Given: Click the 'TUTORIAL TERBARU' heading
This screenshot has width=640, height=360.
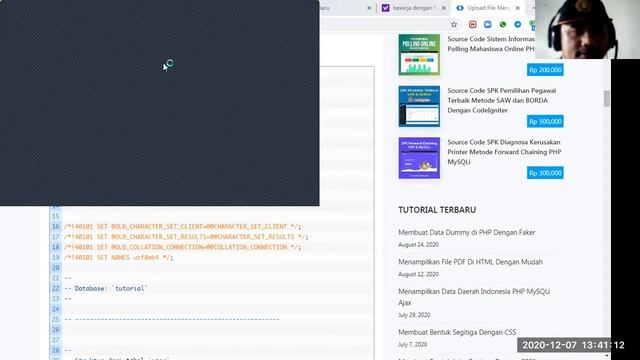Looking at the screenshot, I should click(437, 210).
